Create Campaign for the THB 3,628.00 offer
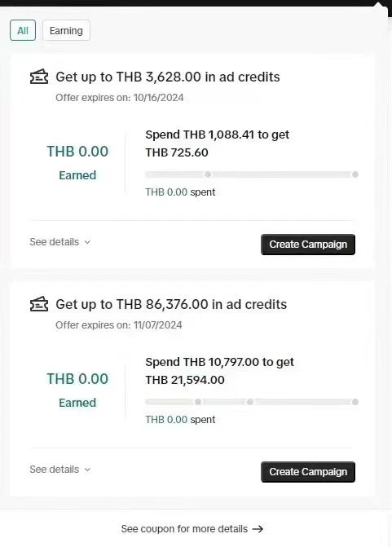This screenshot has height=547, width=392. (308, 245)
